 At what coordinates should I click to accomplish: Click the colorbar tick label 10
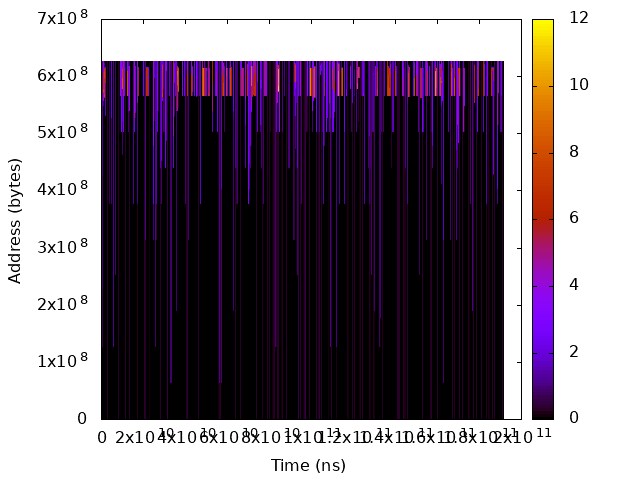[x=578, y=85]
